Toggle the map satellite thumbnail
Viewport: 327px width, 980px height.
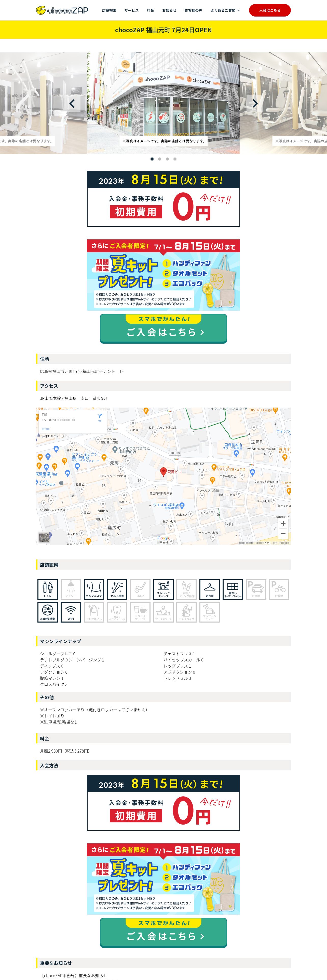pyautogui.click(x=44, y=537)
